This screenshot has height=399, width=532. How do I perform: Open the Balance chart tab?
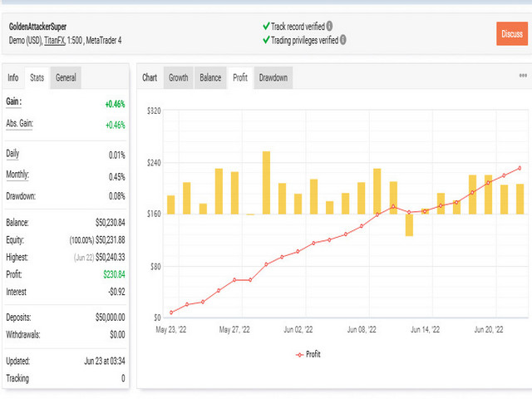pos(210,77)
